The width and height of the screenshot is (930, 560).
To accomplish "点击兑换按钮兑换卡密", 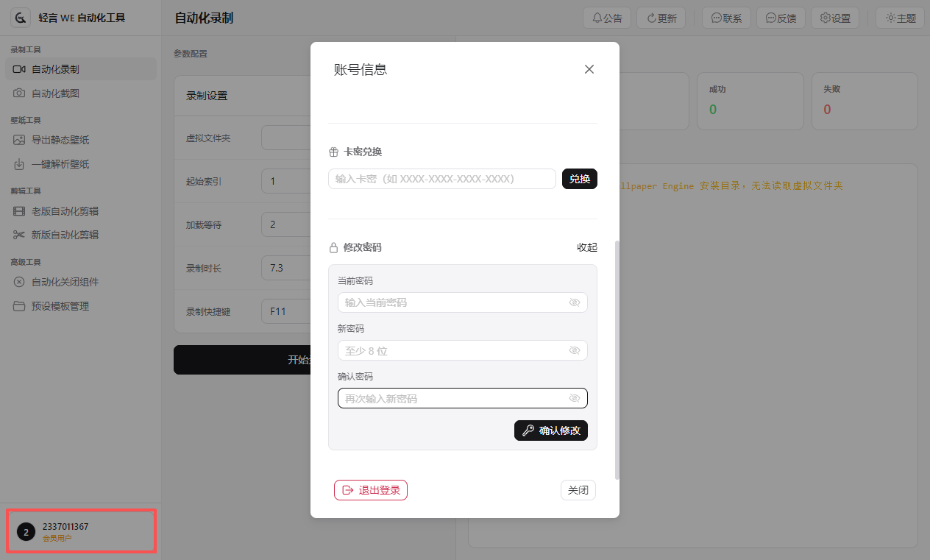I will click(x=580, y=179).
